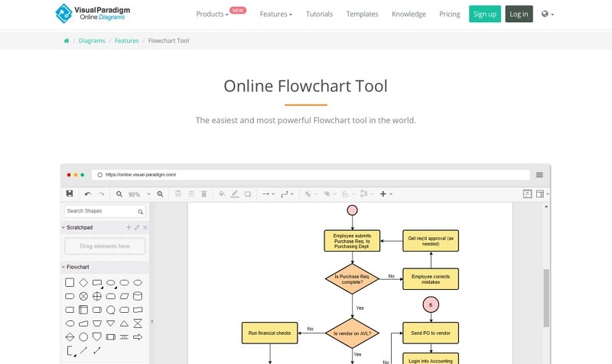Click the line color pencil icon
612x364 pixels.
[x=235, y=194]
